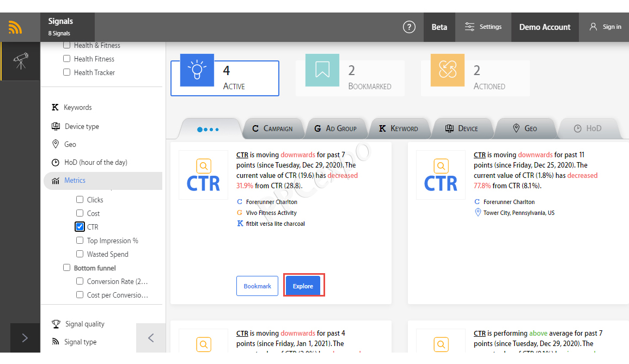Screen dimensions: 629x364
Task: Switch to the Geo tab
Action: (x=524, y=128)
